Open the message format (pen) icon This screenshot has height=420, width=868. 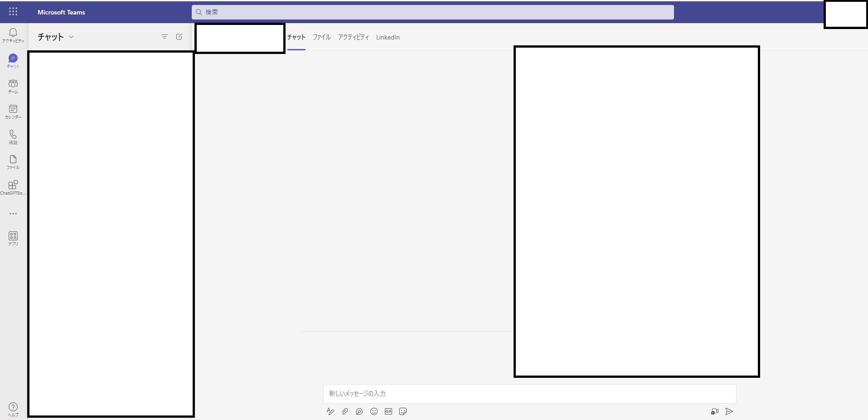(x=330, y=411)
